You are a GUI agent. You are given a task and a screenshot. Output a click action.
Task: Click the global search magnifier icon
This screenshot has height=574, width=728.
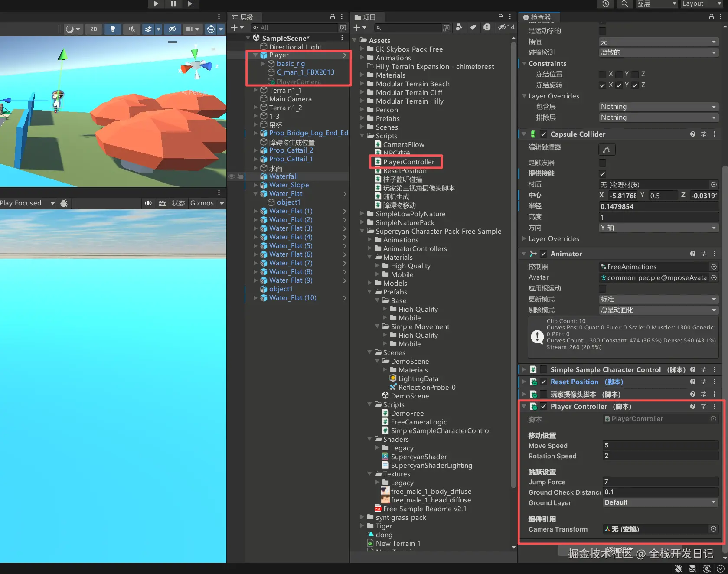[624, 4]
